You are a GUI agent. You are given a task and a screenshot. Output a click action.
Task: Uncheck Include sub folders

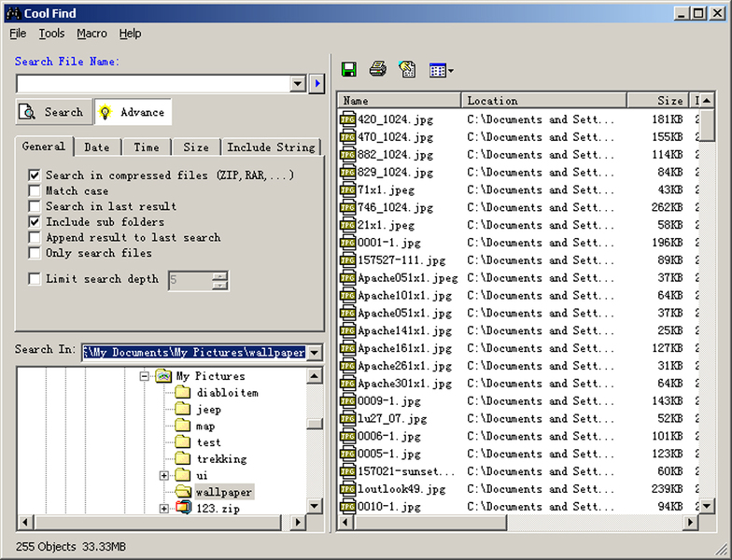coord(35,222)
